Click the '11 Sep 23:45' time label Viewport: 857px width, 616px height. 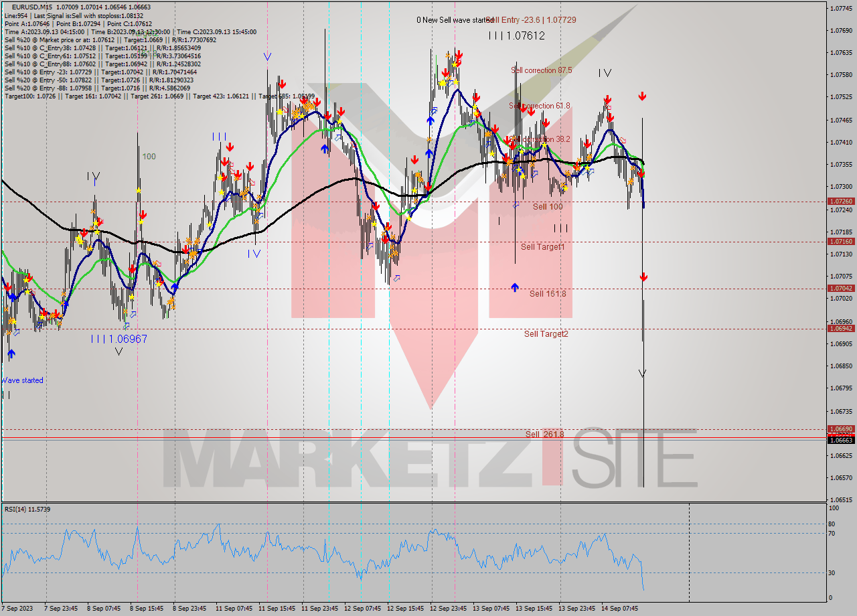tap(319, 609)
